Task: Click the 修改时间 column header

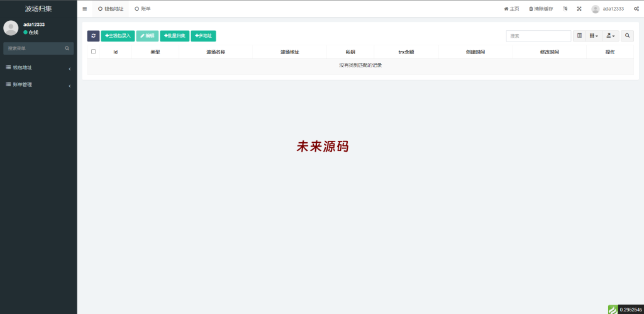Action: pyautogui.click(x=550, y=52)
